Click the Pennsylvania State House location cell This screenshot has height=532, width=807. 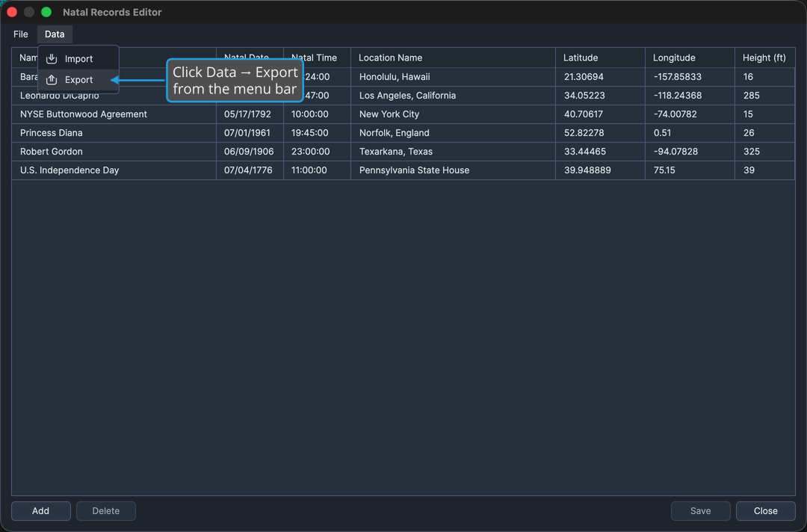click(x=453, y=170)
